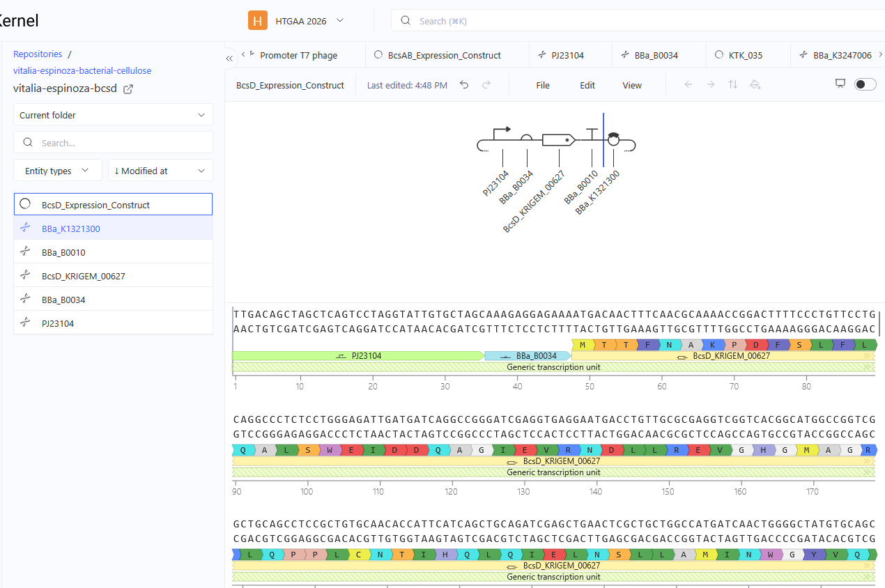Viewport: 885px width, 588px height.
Task: Collapse the sidebar with double-chevron button
Action: pyautogui.click(x=229, y=59)
